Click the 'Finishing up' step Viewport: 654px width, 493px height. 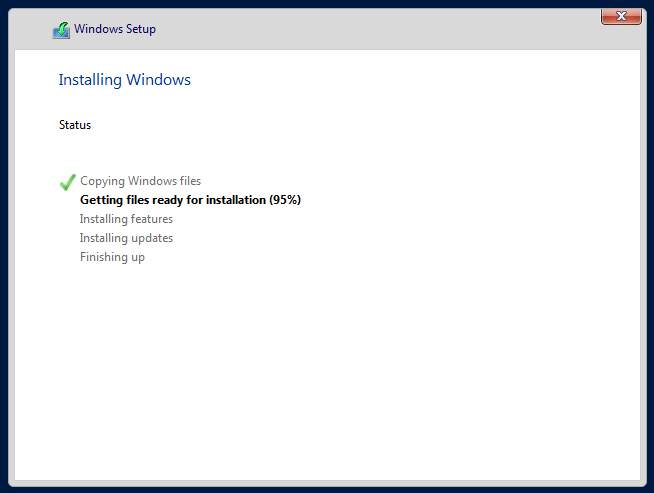tap(113, 257)
